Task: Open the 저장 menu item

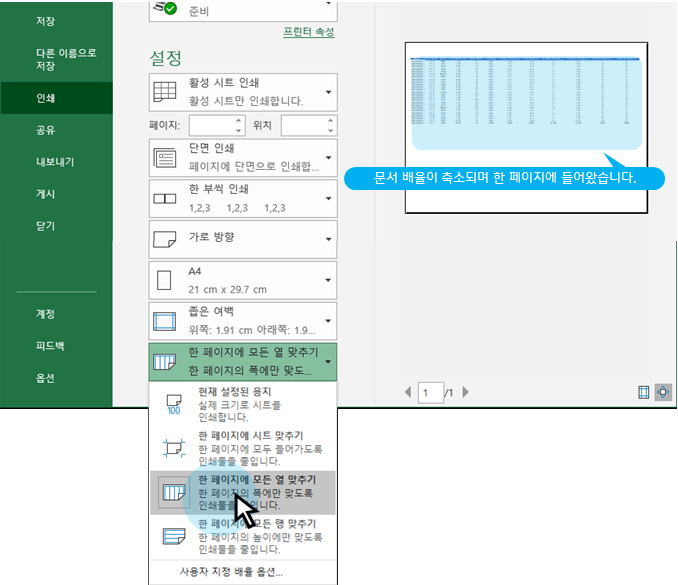Action: tap(45, 21)
